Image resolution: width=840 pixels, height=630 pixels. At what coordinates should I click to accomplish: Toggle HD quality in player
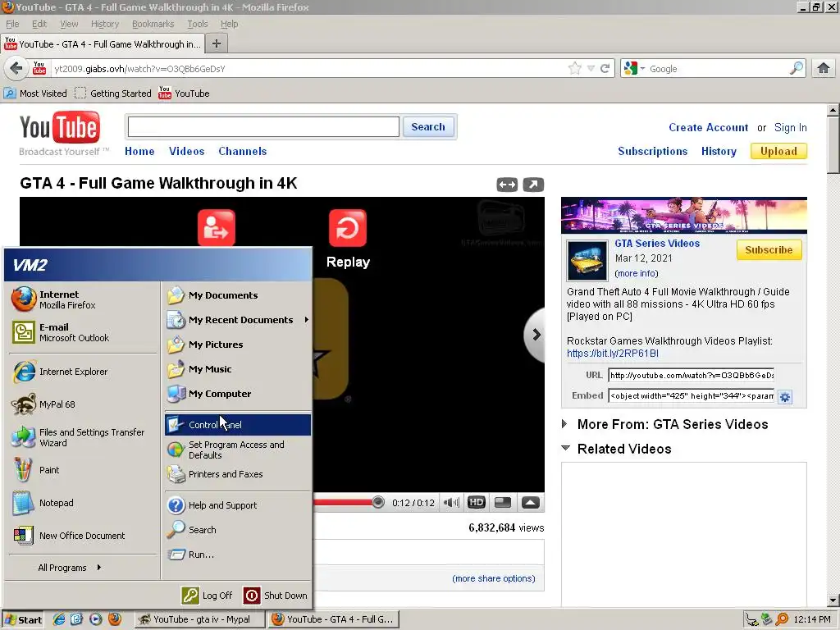coord(477,503)
